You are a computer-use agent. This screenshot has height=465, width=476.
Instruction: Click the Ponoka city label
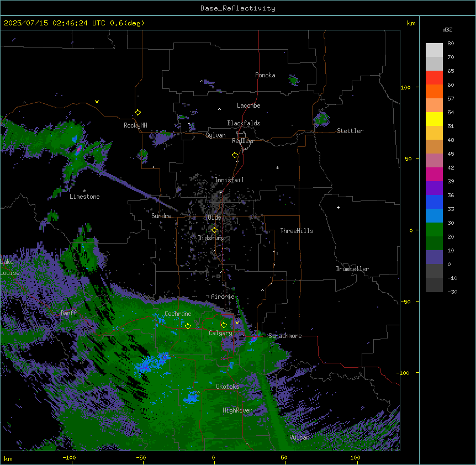(x=265, y=75)
